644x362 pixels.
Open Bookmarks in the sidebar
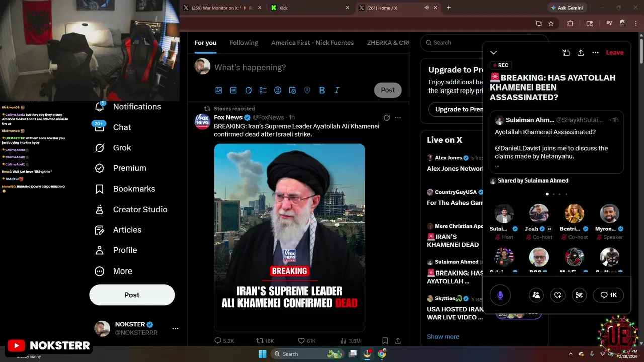pyautogui.click(x=125, y=189)
